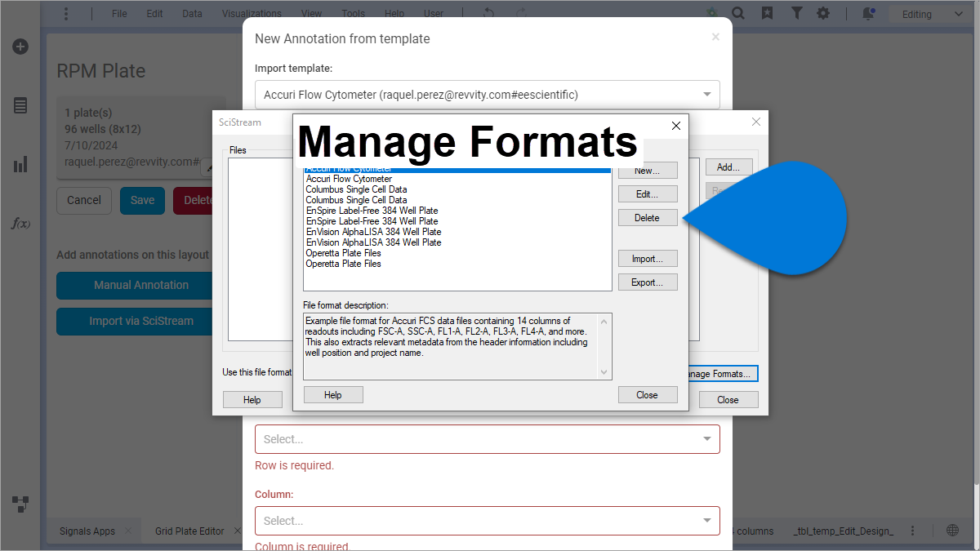
Task: Open the New format dialog
Action: click(647, 171)
